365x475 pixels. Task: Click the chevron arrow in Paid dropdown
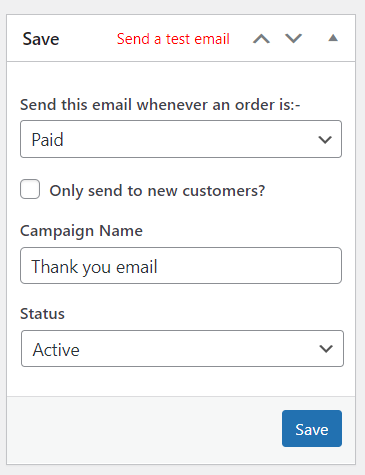325,139
